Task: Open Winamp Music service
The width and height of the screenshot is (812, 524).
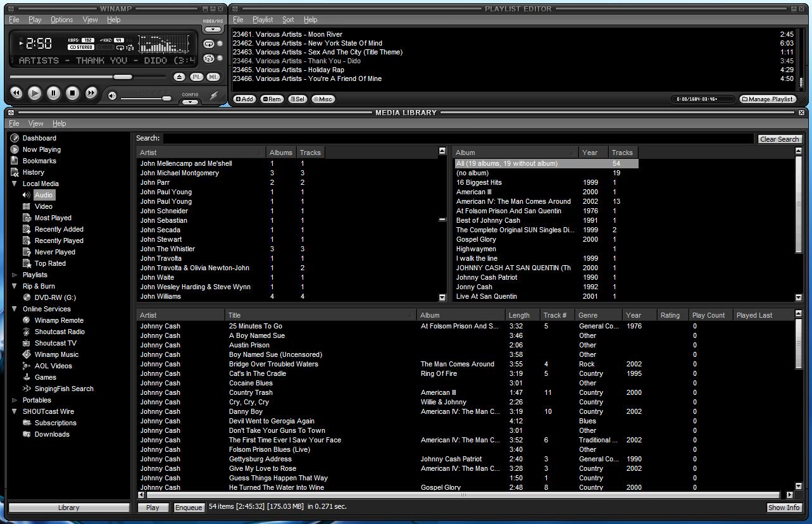Action: pos(56,354)
